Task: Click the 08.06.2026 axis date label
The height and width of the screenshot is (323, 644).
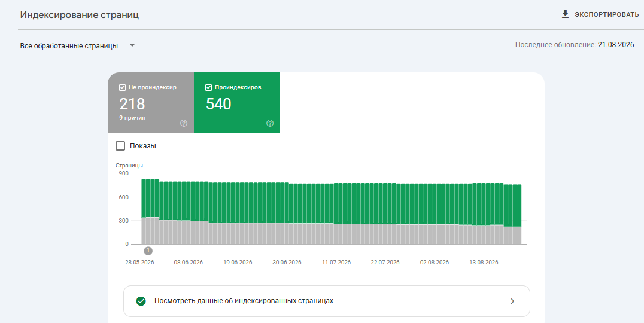Action: click(189, 263)
